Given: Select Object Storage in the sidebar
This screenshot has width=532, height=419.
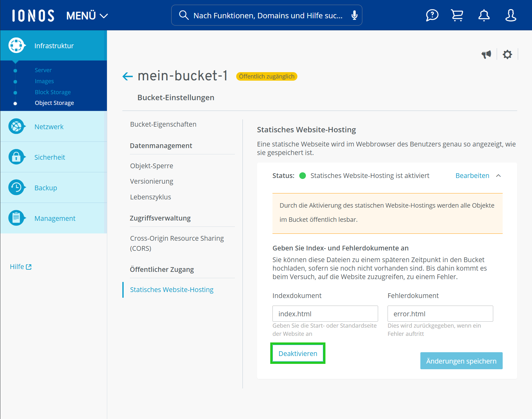Looking at the screenshot, I should click(x=54, y=102).
